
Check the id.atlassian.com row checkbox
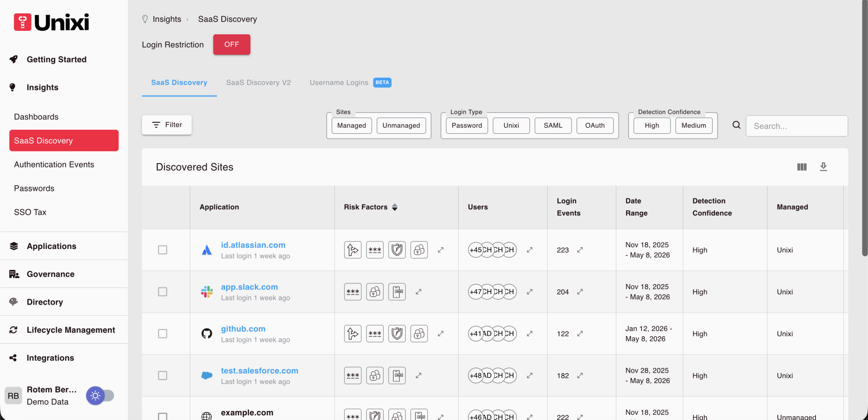pyautogui.click(x=163, y=250)
